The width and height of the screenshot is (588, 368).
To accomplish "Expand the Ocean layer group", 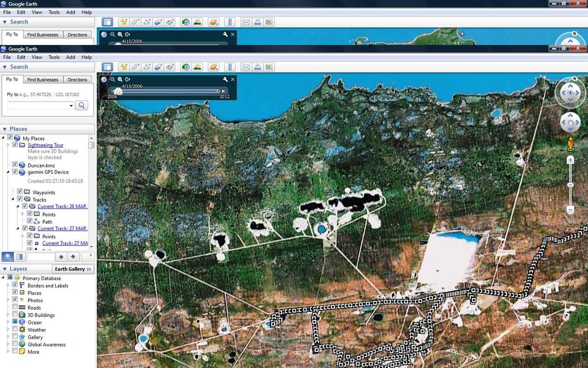I will (8, 322).
